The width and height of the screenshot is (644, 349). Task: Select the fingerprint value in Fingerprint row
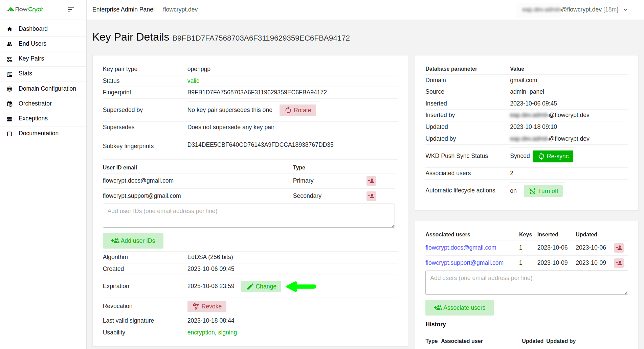(257, 92)
